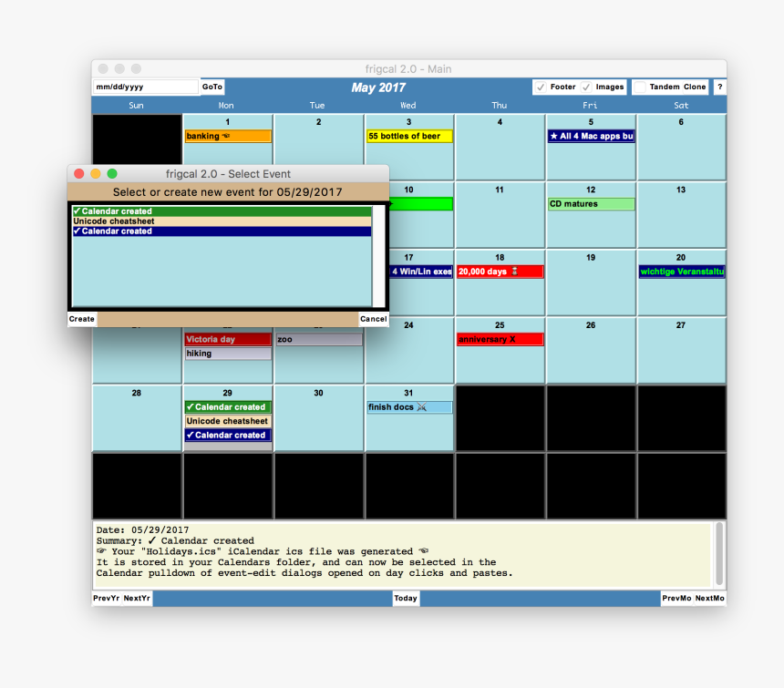Image resolution: width=784 pixels, height=688 pixels.
Task: Select the red anniversary X event
Action: click(500, 340)
